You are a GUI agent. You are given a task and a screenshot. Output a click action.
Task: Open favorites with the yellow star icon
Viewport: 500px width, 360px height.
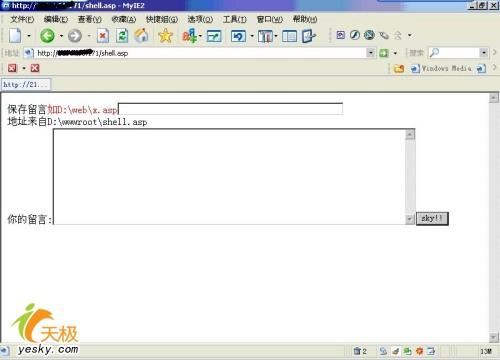pyautogui.click(x=165, y=36)
